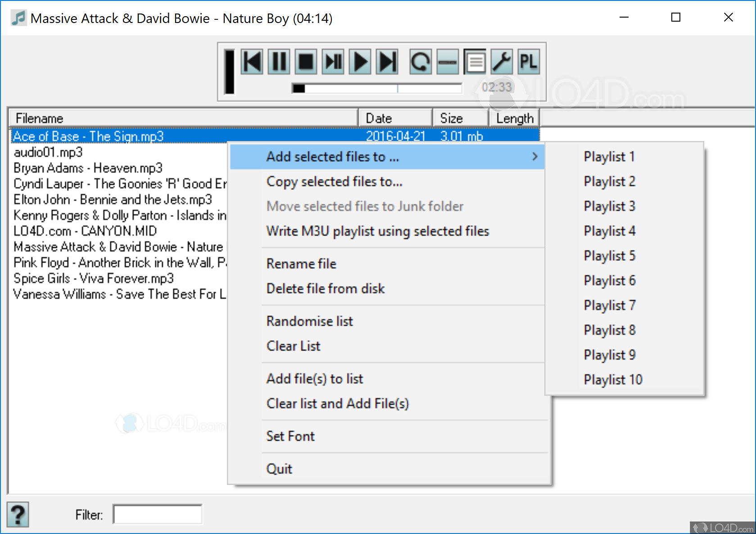Sort by Length column header
Image resolution: width=756 pixels, height=534 pixels.
[514, 118]
